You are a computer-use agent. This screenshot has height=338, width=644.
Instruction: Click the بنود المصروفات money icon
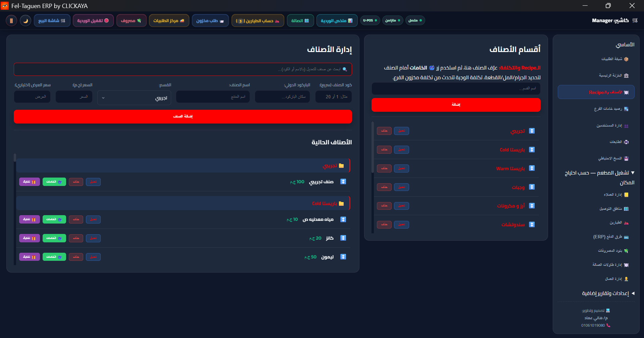[626, 251]
